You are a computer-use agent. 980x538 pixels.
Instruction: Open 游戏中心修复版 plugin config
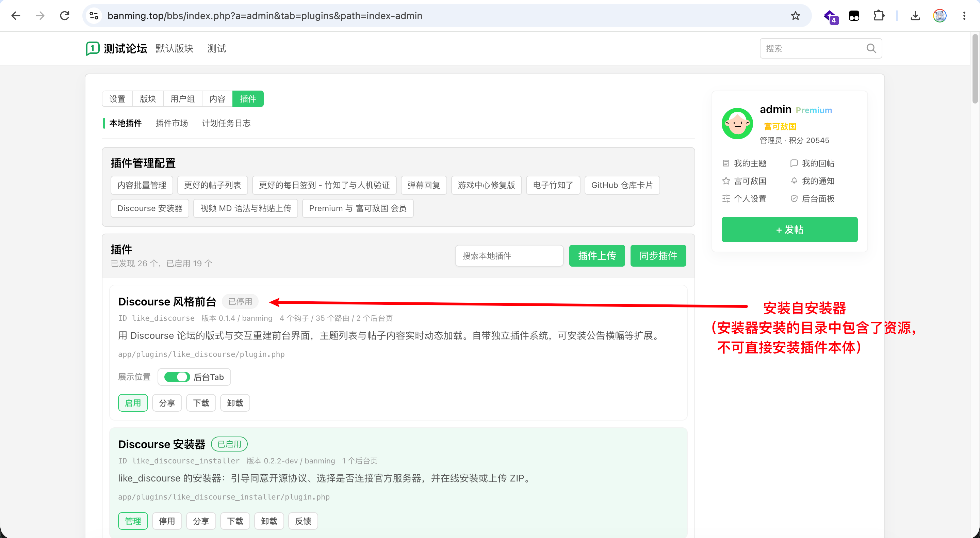tap(487, 185)
